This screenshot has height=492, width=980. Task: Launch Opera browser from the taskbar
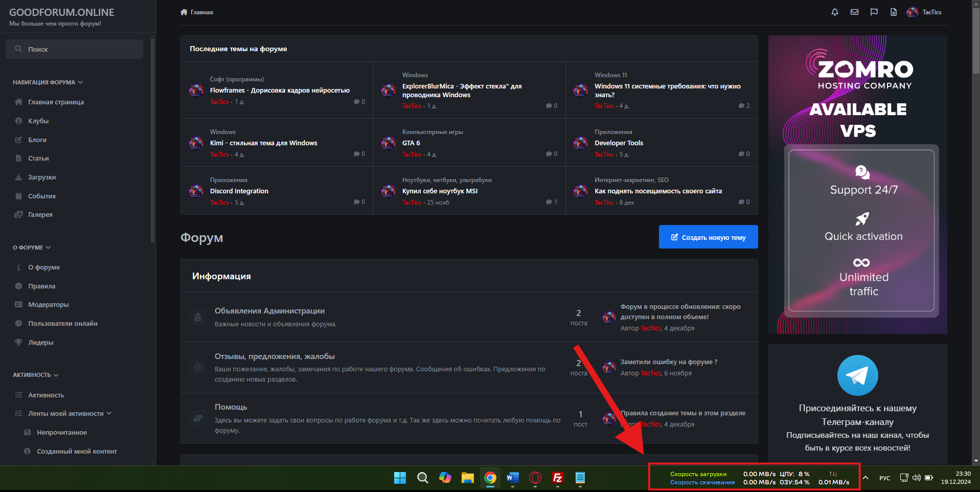coord(535,478)
